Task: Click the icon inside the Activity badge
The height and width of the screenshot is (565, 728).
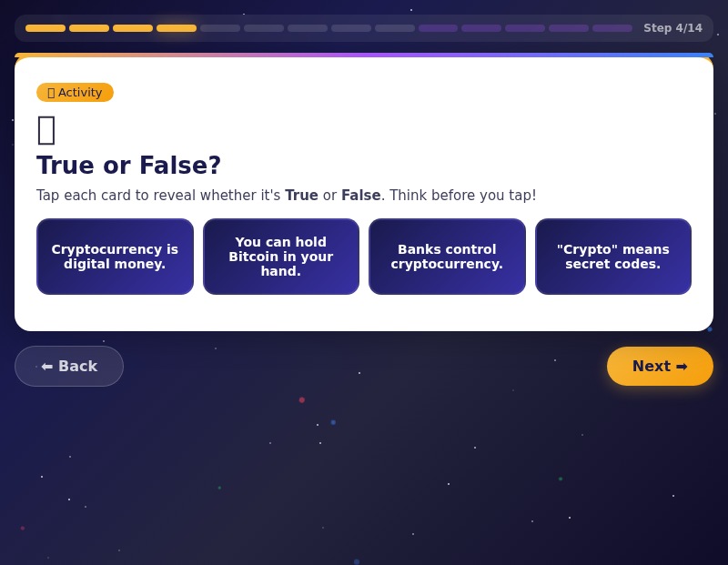Action: pos(51,92)
